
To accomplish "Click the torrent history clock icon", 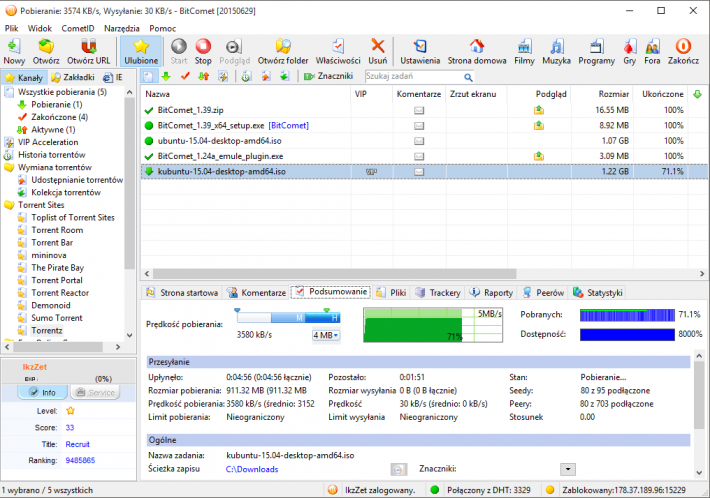I will point(246,77).
